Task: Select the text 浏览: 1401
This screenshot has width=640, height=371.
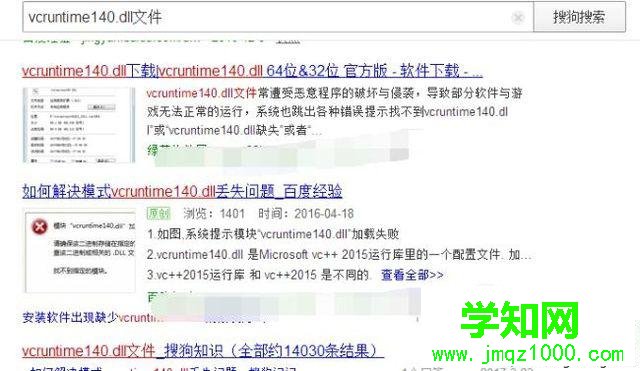Action: (x=214, y=213)
